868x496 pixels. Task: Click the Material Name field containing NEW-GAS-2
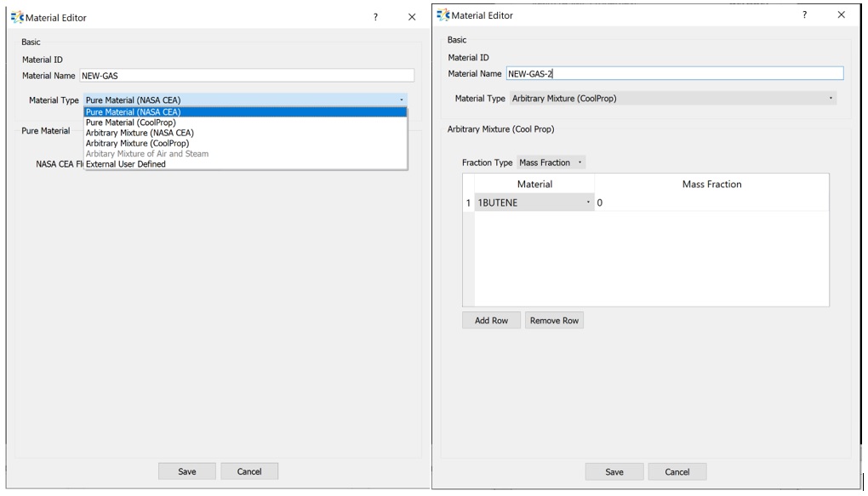[674, 74]
